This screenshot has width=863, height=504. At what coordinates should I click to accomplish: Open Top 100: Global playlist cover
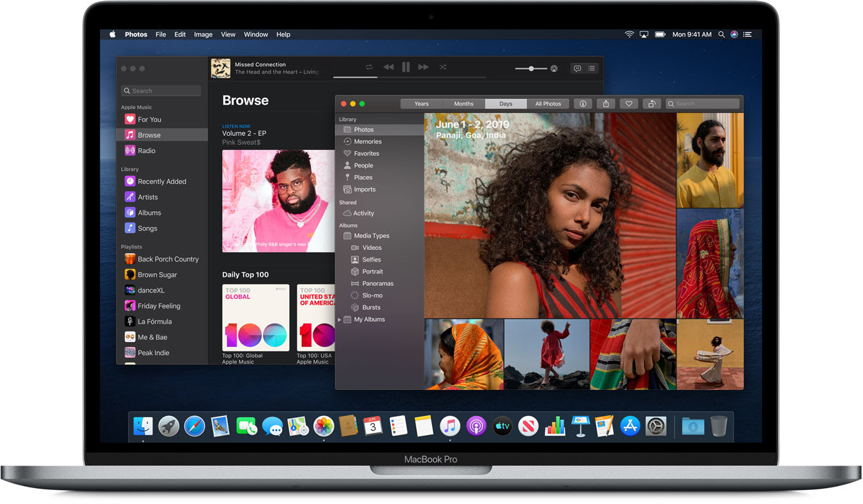255,318
